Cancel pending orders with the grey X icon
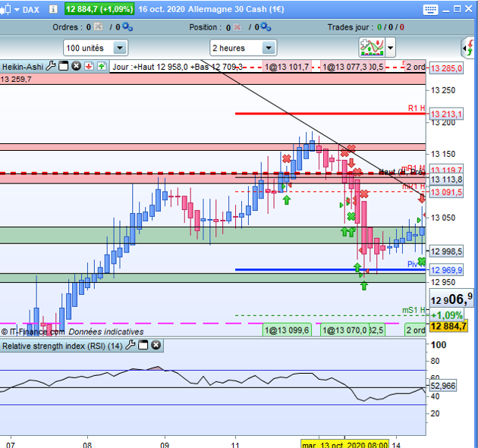 point(98,27)
